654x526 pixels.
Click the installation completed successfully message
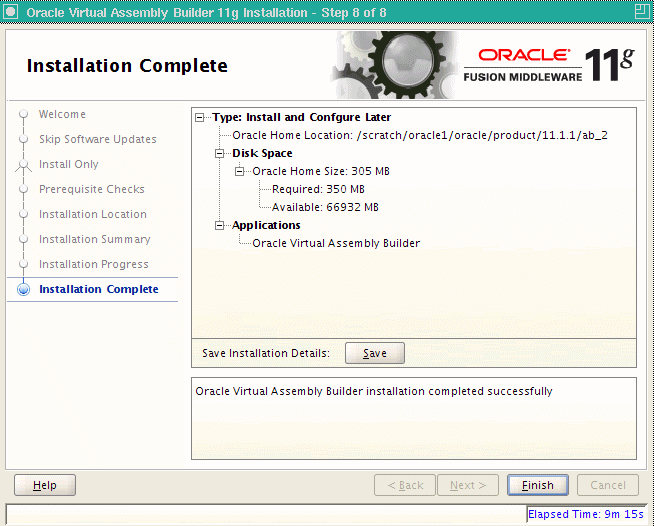374,391
